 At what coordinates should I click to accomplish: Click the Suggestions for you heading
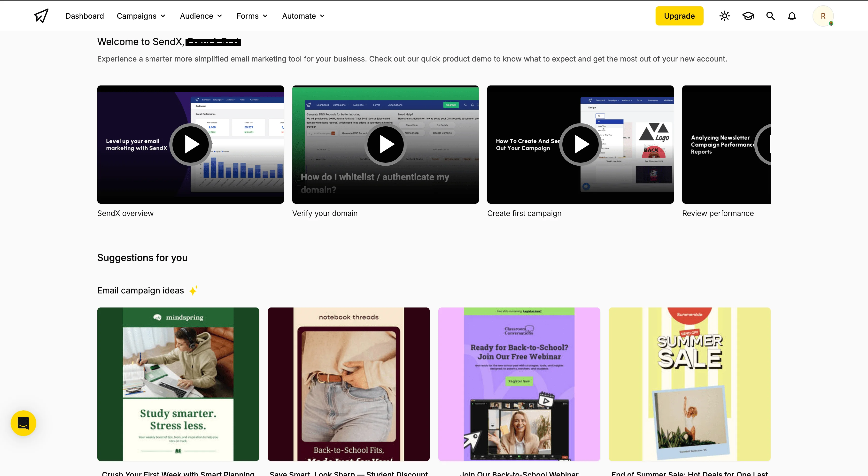[142, 257]
